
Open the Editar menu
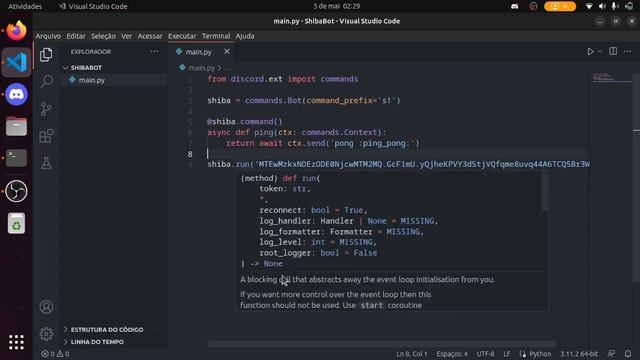pyautogui.click(x=76, y=36)
